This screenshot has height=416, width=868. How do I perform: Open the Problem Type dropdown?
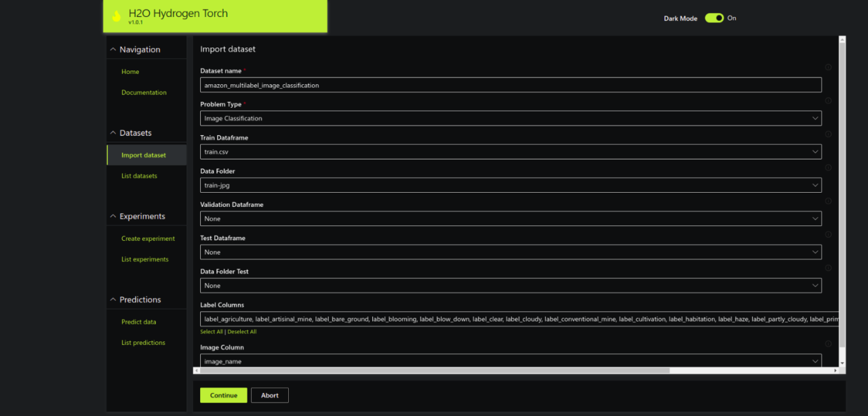pos(511,118)
